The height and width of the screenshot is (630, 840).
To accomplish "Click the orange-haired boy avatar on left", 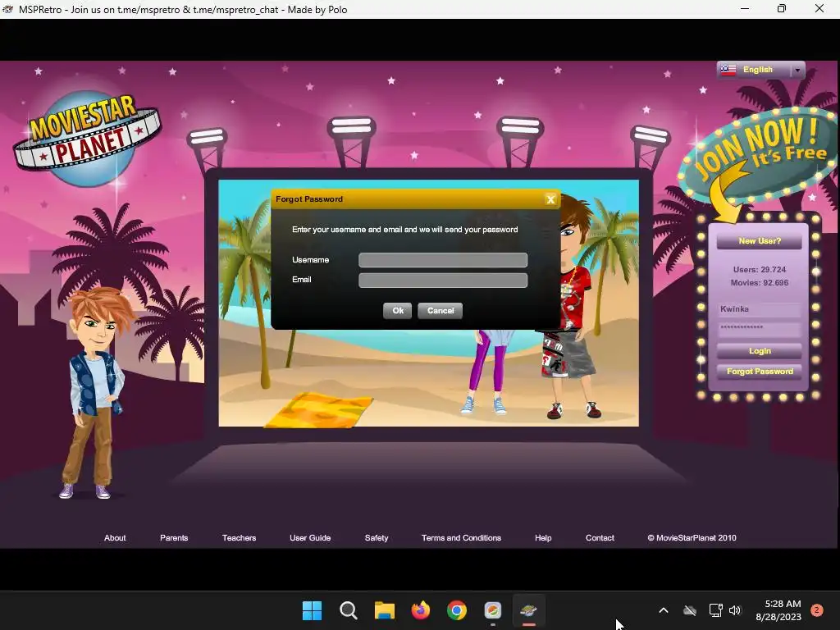I will tap(95, 394).
